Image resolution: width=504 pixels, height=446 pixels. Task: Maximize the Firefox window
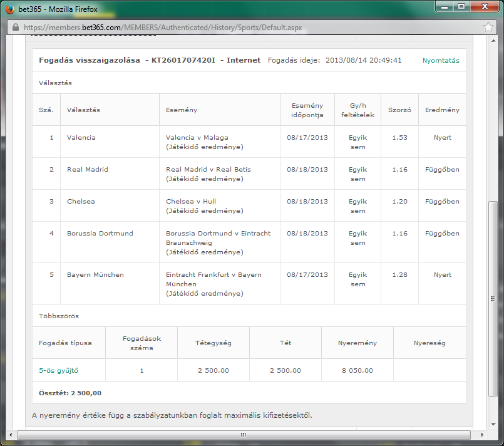point(461,7)
